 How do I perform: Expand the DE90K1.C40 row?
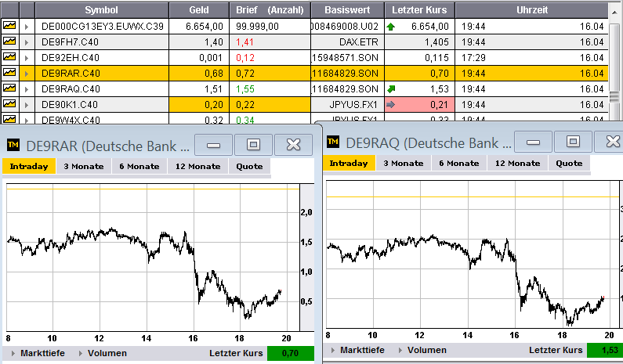[x=27, y=105]
